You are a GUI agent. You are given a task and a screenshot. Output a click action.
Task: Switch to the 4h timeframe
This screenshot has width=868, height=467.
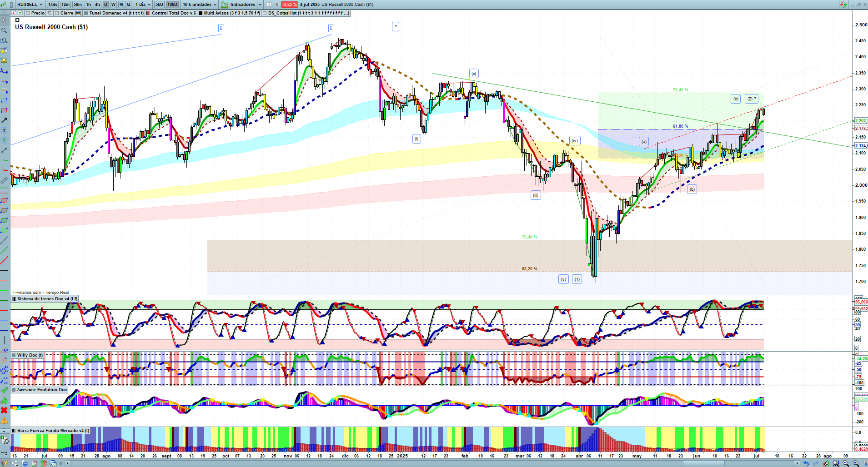[x=97, y=5]
